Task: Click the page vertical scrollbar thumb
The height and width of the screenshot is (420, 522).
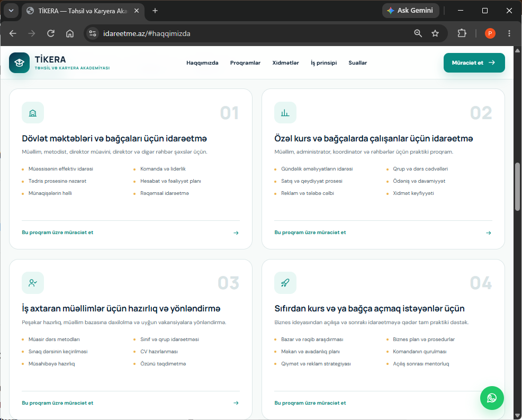Action: (517, 186)
